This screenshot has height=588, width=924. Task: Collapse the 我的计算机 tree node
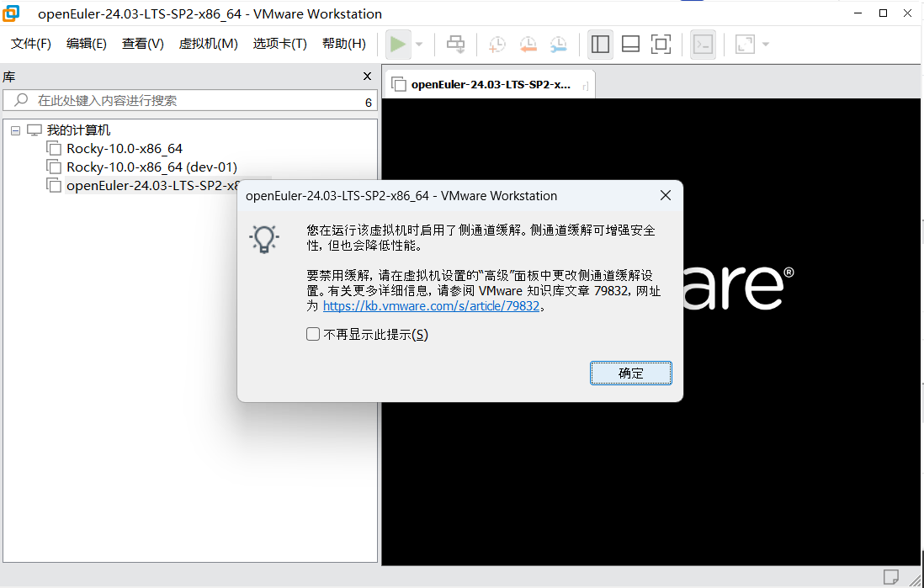click(15, 130)
